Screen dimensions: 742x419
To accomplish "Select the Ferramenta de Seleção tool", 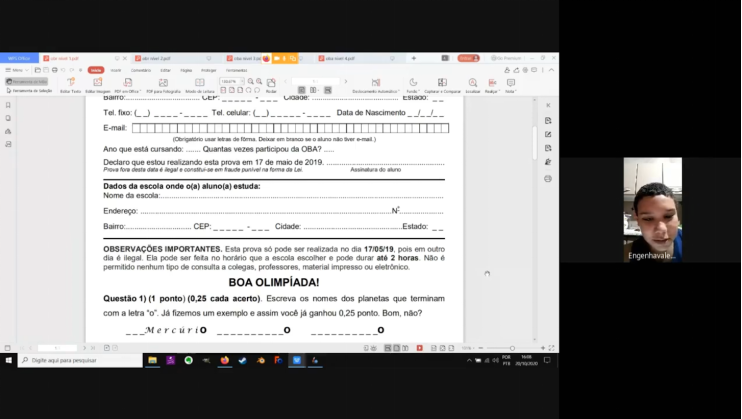I will (x=29, y=90).
